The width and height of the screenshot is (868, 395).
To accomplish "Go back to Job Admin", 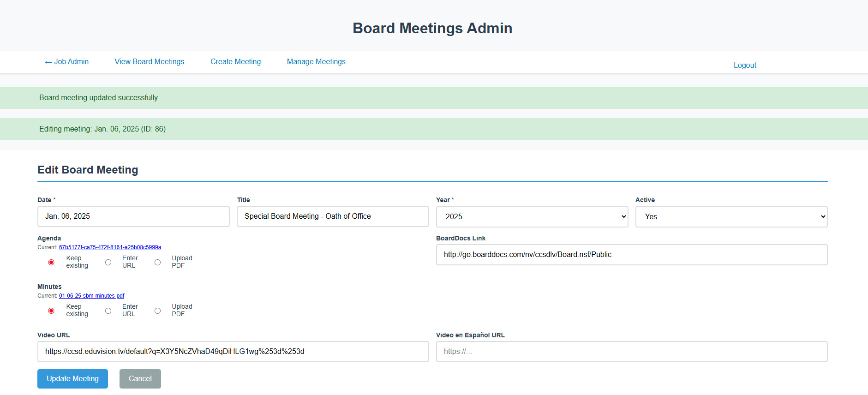I will 66,62.
